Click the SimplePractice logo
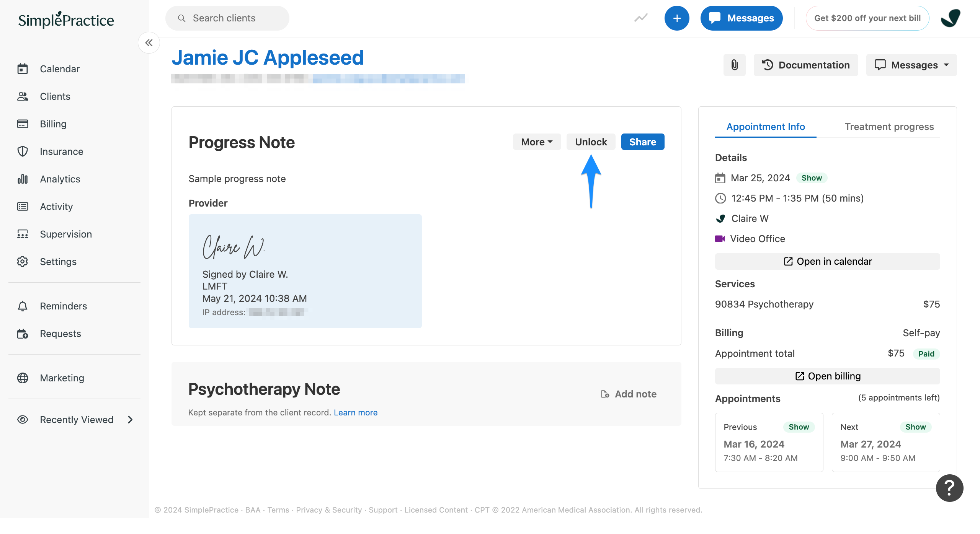This screenshot has height=534, width=980. click(66, 20)
